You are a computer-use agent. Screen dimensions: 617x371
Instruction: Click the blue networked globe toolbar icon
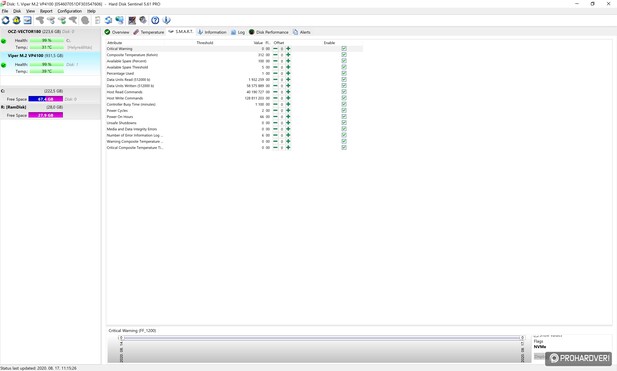[x=119, y=20]
